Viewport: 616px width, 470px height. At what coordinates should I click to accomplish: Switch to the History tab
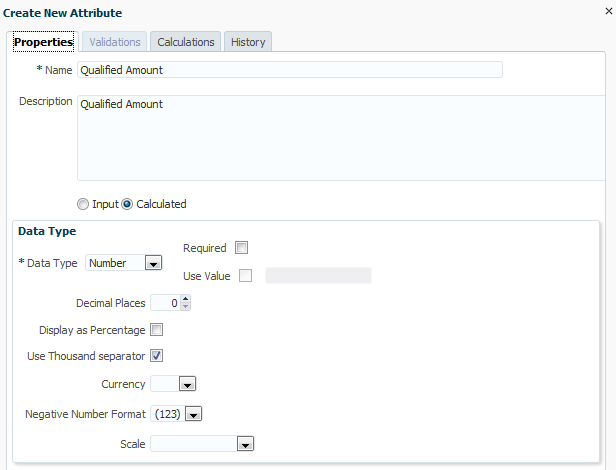(247, 42)
